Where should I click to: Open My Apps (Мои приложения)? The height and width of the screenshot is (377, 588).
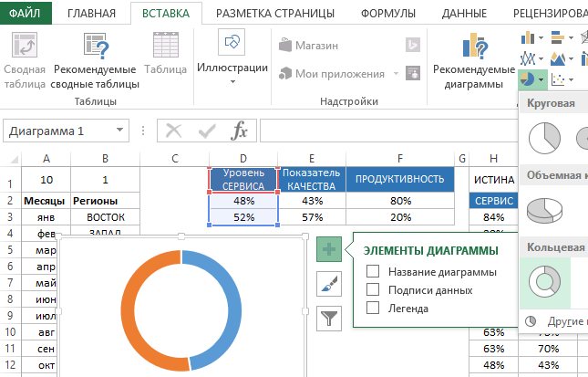tap(332, 74)
